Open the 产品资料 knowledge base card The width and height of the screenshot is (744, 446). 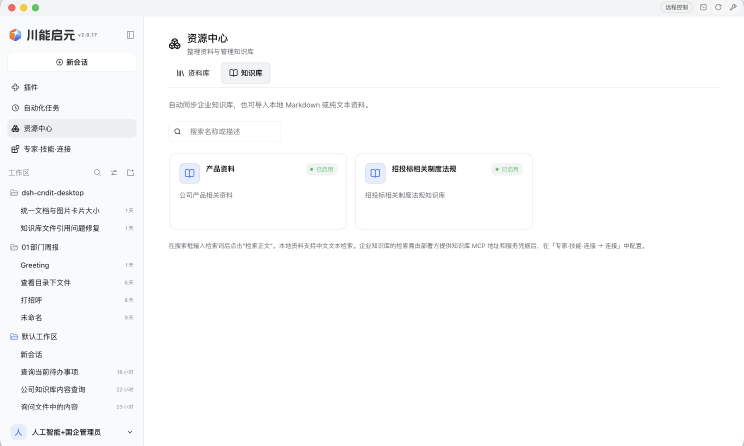[x=258, y=191]
